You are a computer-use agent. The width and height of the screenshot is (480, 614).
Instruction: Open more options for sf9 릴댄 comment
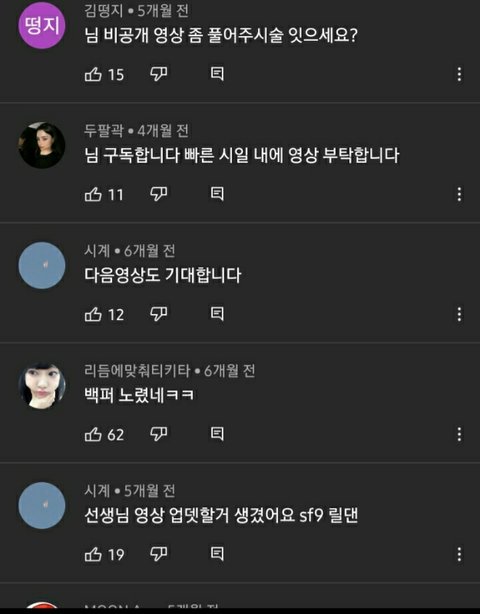459,554
